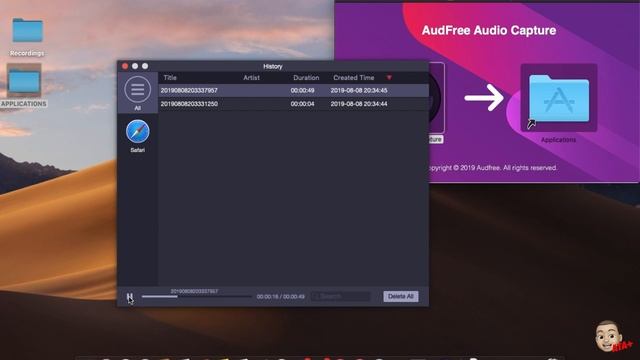Minimize the History window
Image resolution: width=640 pixels, height=360 pixels.
(x=135, y=66)
